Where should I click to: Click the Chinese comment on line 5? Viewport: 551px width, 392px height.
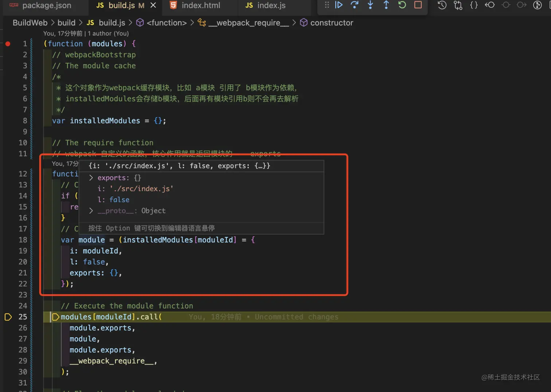pos(177,87)
